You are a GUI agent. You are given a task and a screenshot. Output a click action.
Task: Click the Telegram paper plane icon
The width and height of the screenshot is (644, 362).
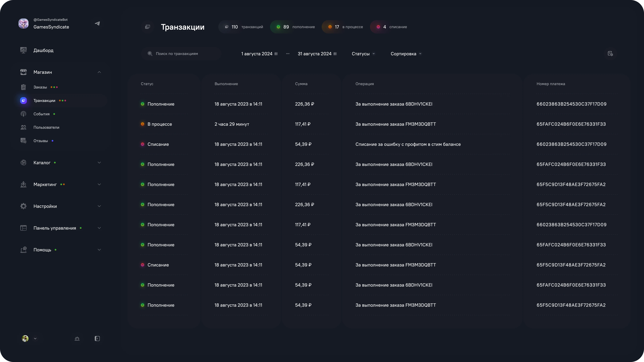(97, 23)
